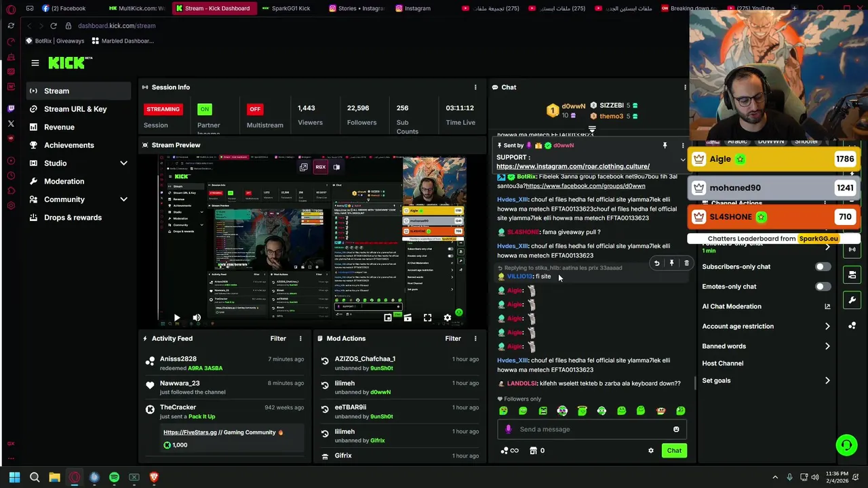Click the RGX badge over preview
Viewport: 868px width, 488px height.
[321, 167]
